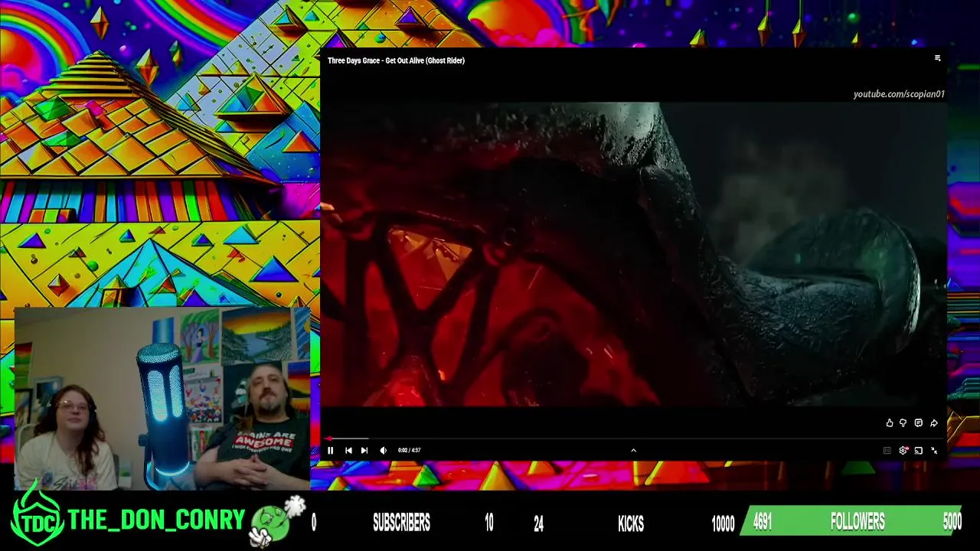This screenshot has width=980, height=551.
Task: Click the webcam feed thumbnail
Action: 162,399
